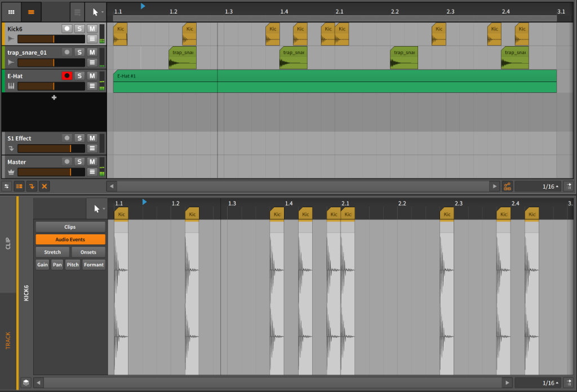577x392 pixels.
Task: Select the trap_snare clip at 2.2 in arranger
Action: [404, 58]
